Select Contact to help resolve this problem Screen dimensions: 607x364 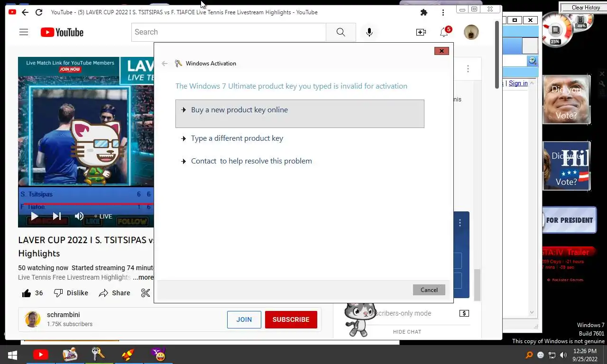(x=247, y=161)
